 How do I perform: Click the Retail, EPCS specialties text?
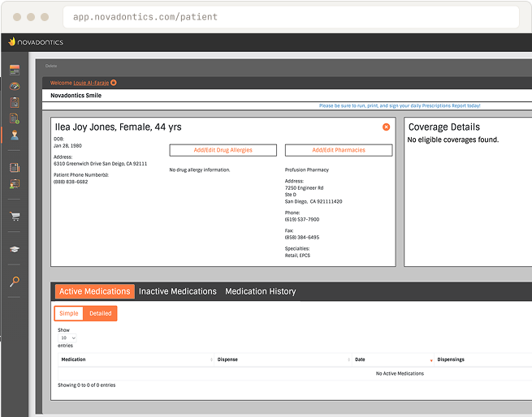click(297, 256)
